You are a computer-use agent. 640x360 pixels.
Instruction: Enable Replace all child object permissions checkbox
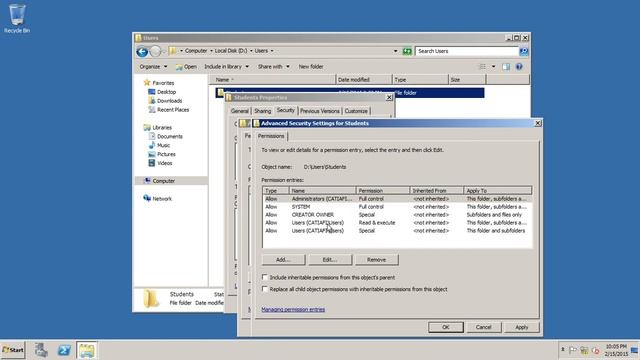point(264,289)
